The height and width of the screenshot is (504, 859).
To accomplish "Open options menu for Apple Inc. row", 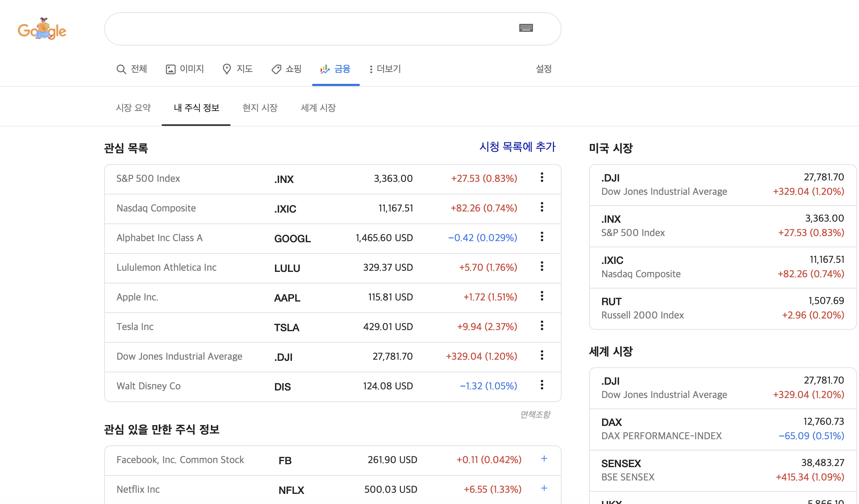I will click(542, 296).
